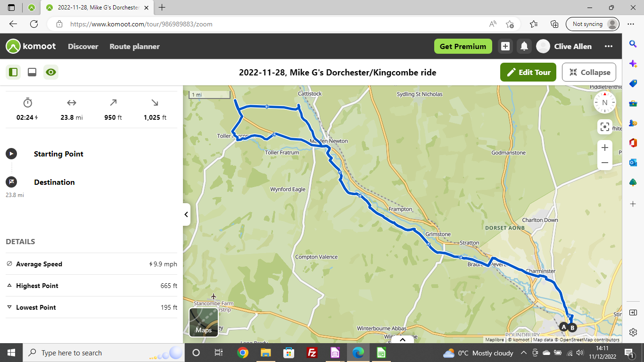Click the plus create icon in header
This screenshot has width=644, height=362.
pyautogui.click(x=505, y=46)
